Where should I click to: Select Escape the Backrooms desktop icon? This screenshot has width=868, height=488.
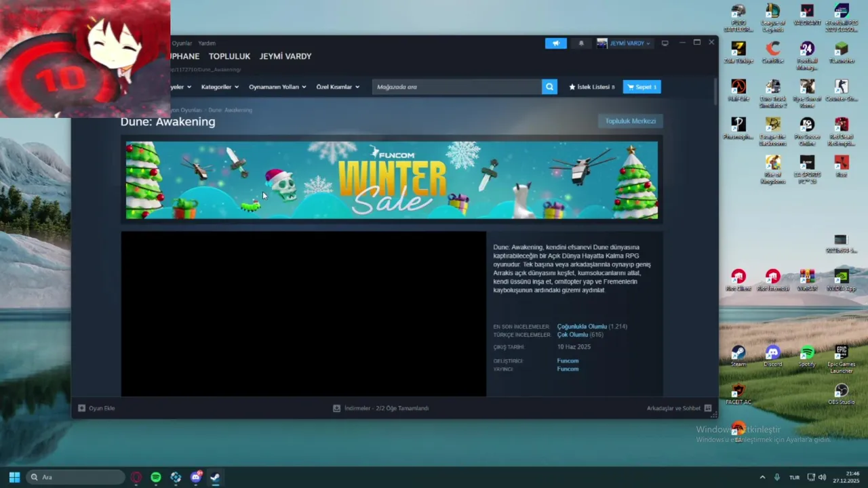[772, 132]
